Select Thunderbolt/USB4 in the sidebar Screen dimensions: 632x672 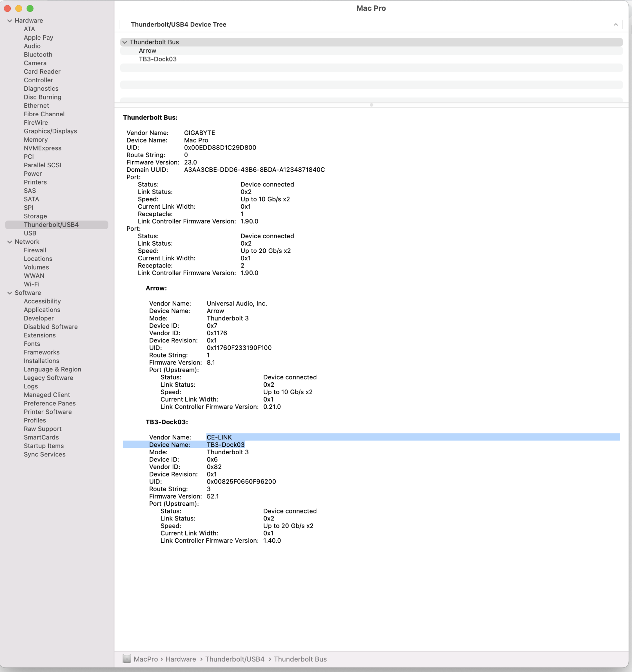56,225
